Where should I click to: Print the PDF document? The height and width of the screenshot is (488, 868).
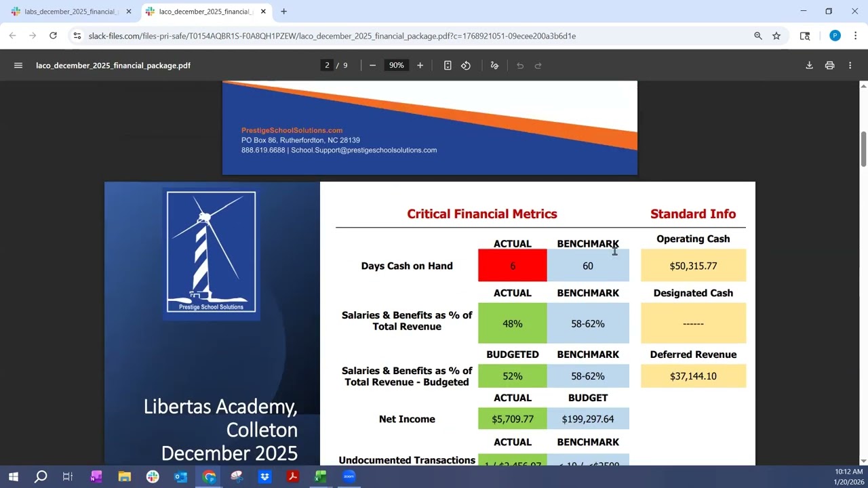tap(829, 66)
